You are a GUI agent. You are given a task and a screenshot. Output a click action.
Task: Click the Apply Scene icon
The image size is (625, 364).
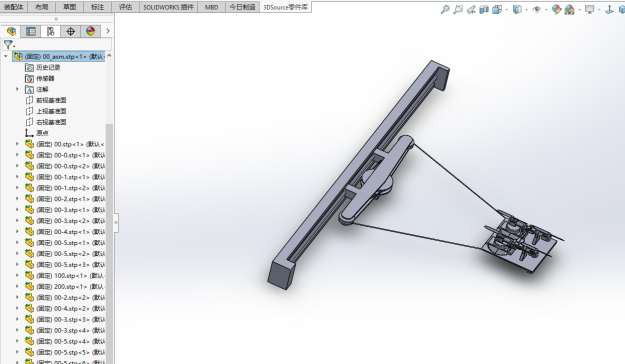point(570,9)
